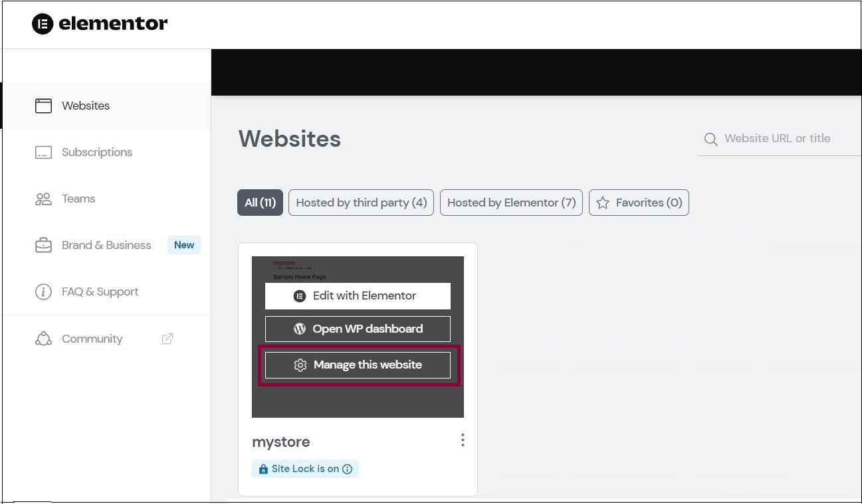Click the search magnifier icon

click(x=710, y=139)
